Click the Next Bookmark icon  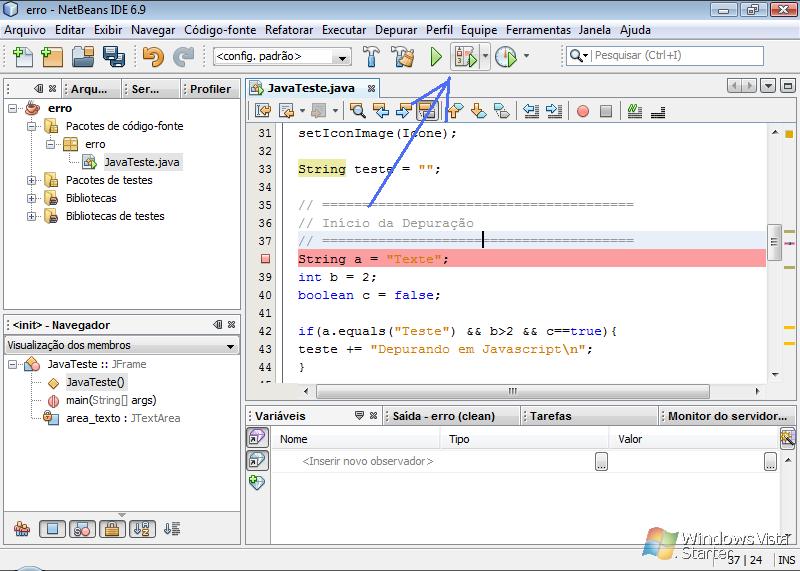(x=478, y=110)
